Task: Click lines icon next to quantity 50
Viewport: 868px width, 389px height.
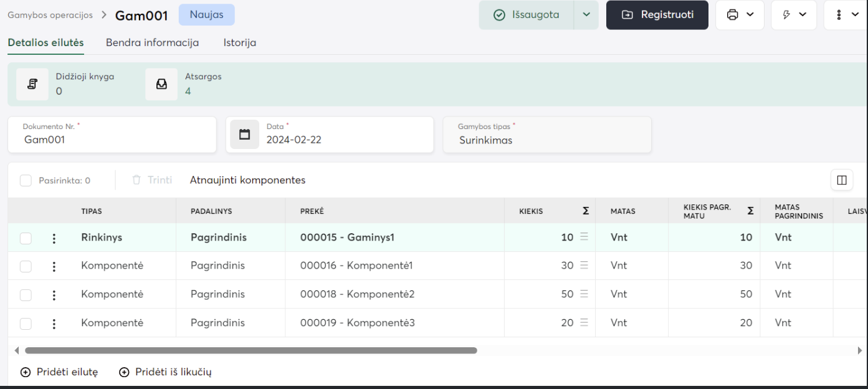Action: point(584,294)
